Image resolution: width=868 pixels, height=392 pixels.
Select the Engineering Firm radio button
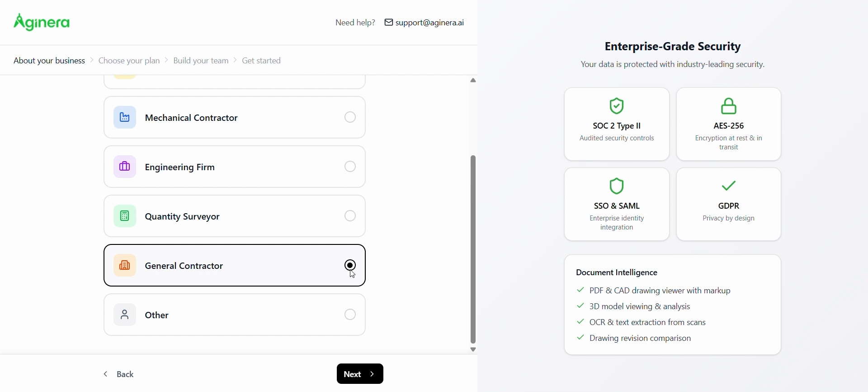[x=350, y=167]
